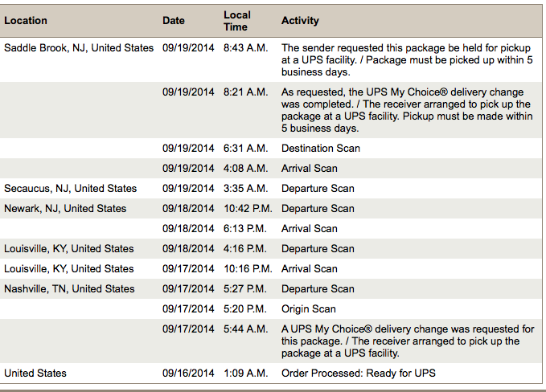
Task: Click the 09/16/2014 date entry
Action: point(188,374)
